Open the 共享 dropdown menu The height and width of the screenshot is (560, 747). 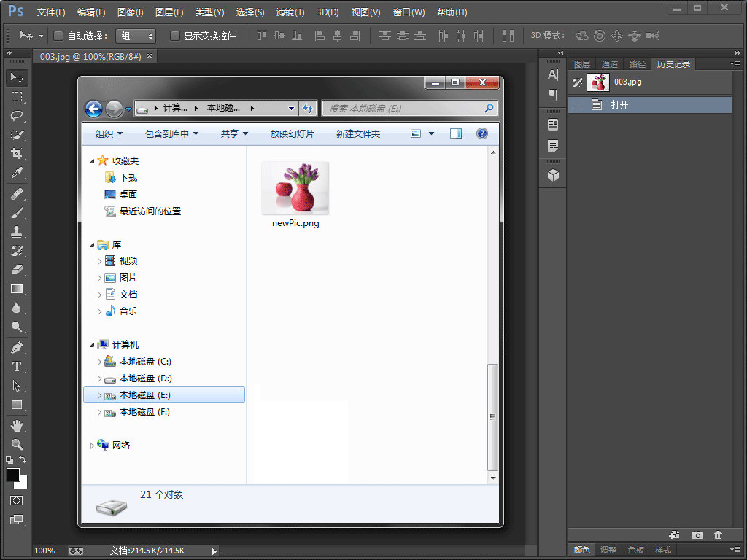[234, 134]
